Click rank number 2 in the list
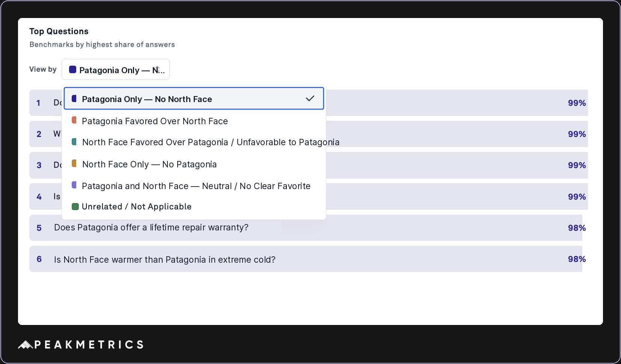 [x=39, y=134]
